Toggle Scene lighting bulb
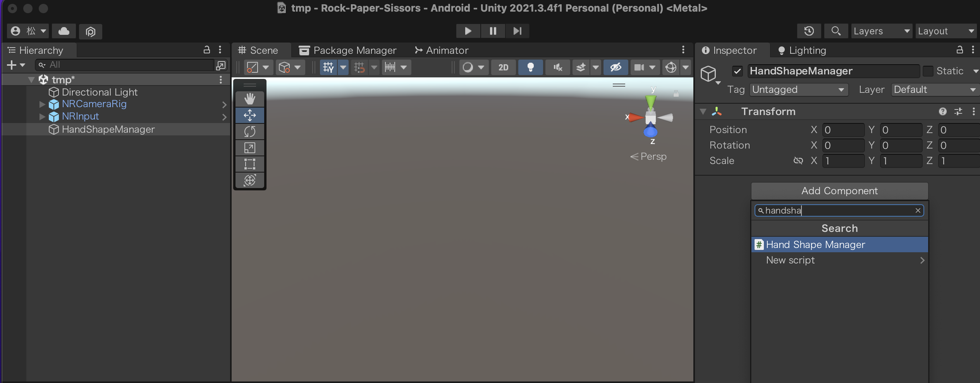 click(530, 67)
